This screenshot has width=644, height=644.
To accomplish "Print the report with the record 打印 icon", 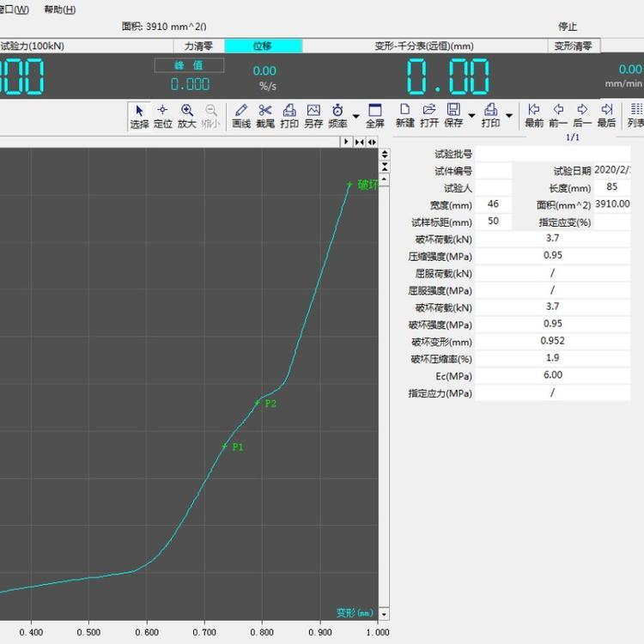I will 490,115.
